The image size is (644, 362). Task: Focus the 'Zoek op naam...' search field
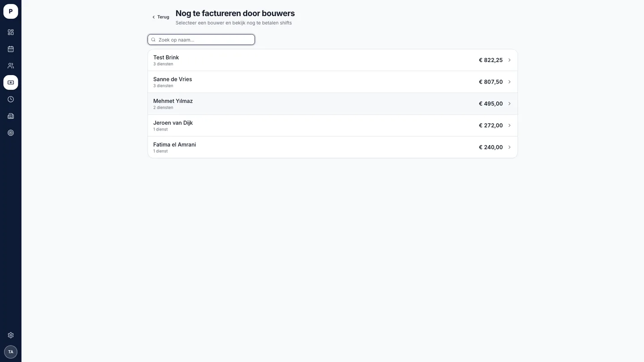pos(201,40)
